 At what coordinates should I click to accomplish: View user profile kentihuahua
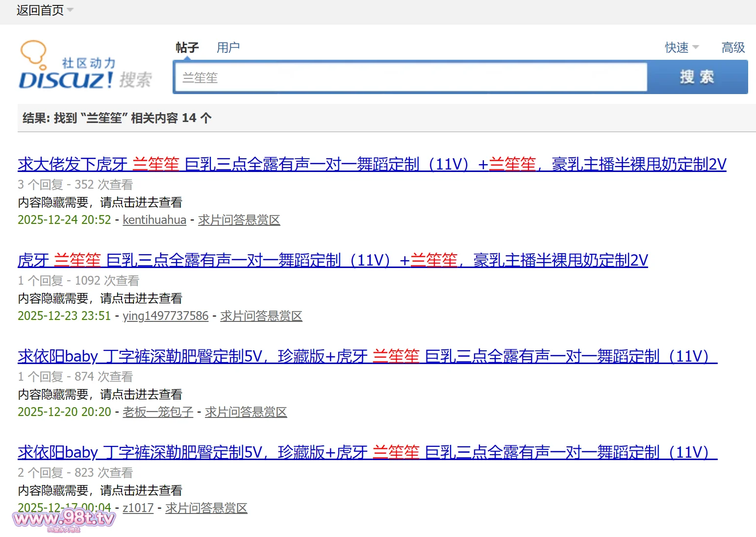pos(154,220)
